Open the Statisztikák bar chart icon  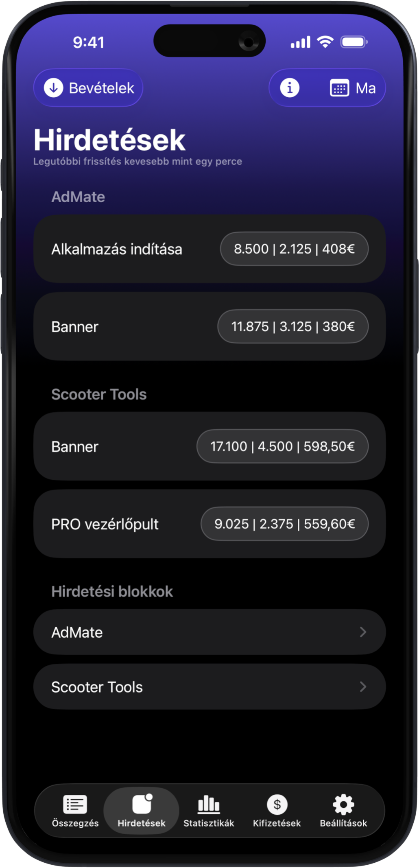(209, 804)
